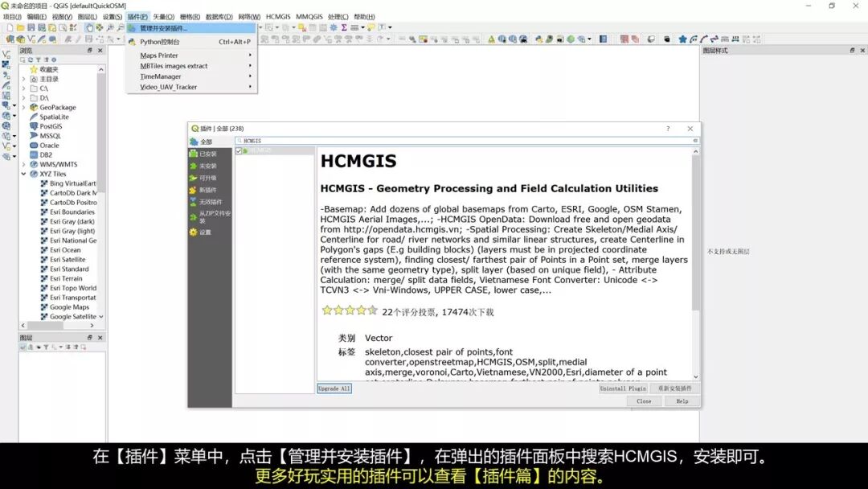Click the blue star icon in toolbar

682,39
